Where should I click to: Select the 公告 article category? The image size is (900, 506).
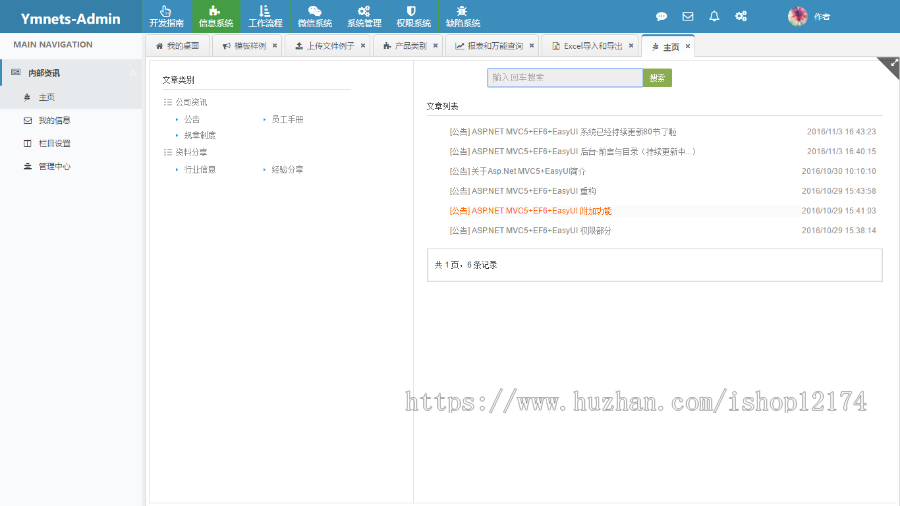192,119
